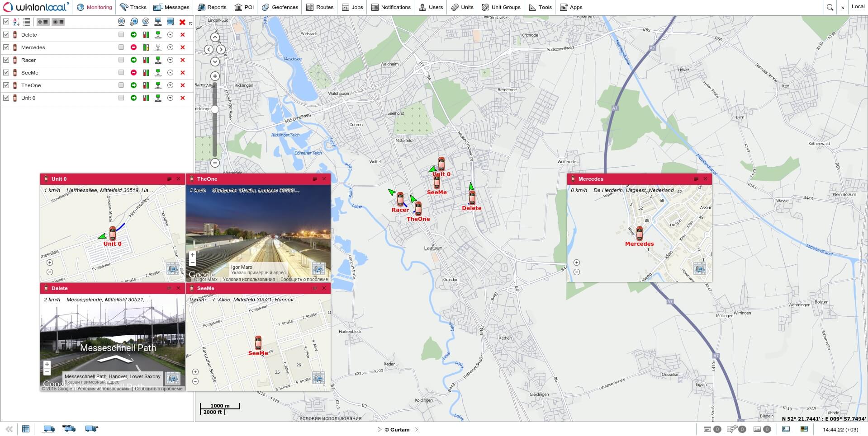Zoom in the main map with plus button
The width and height of the screenshot is (868, 436).
(x=215, y=76)
